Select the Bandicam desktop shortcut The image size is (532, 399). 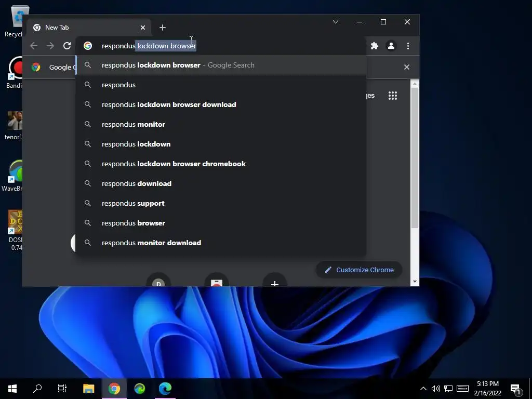14,73
